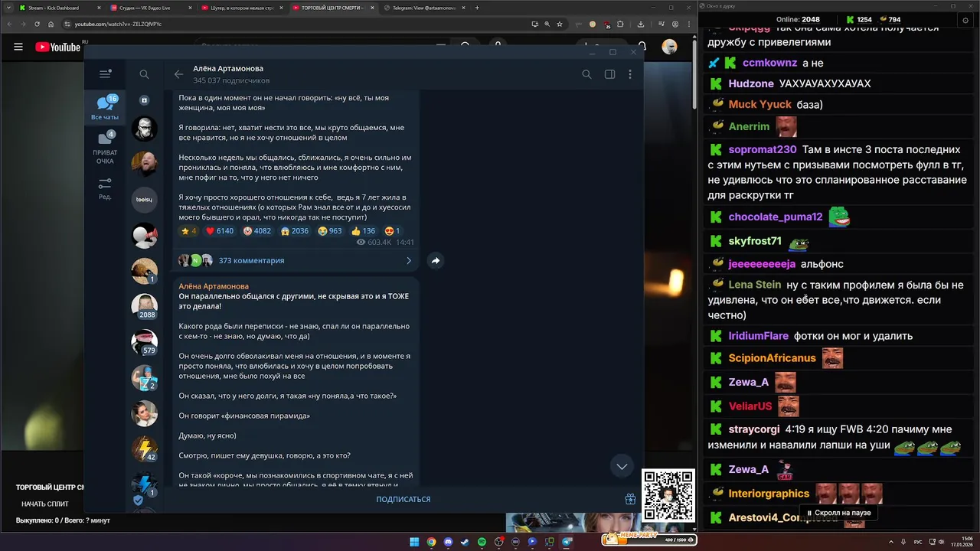Open a new browser tab
980x551 pixels.
tap(477, 8)
